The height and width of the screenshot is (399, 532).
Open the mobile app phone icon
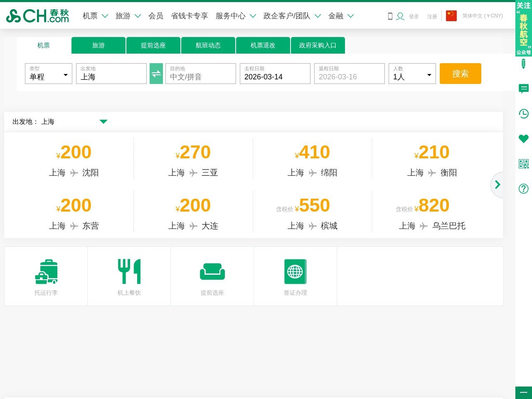(x=389, y=16)
